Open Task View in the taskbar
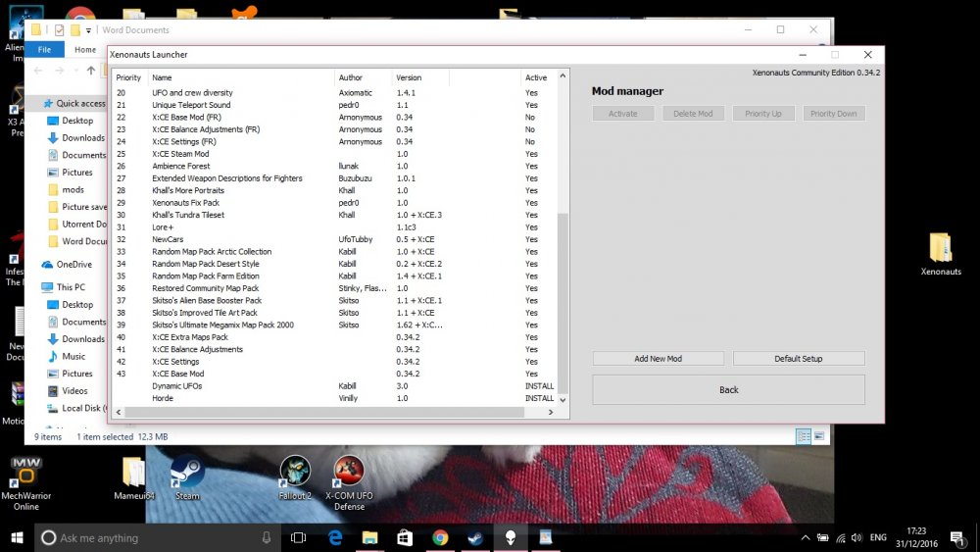Screen dimensions: 980x552 pos(298,537)
